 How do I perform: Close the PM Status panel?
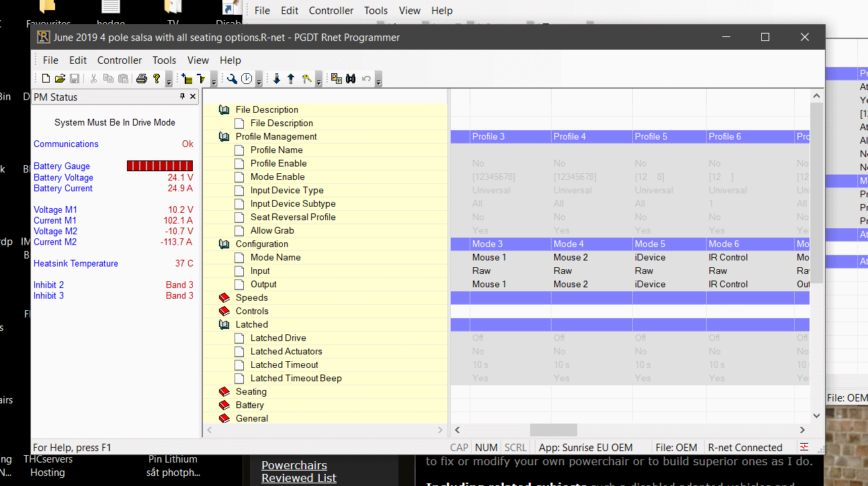coord(193,97)
